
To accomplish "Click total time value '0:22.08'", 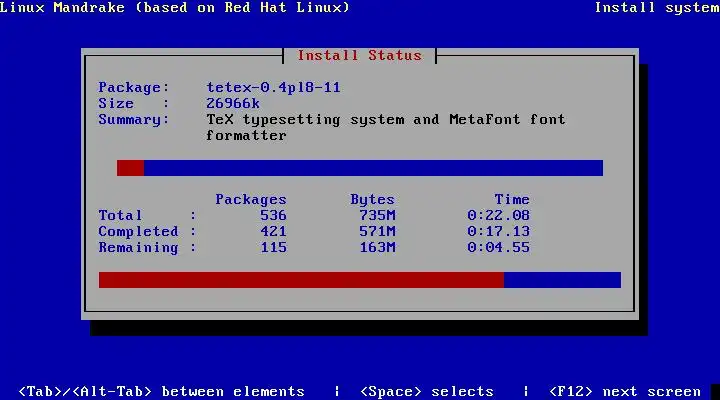I will (x=498, y=215).
